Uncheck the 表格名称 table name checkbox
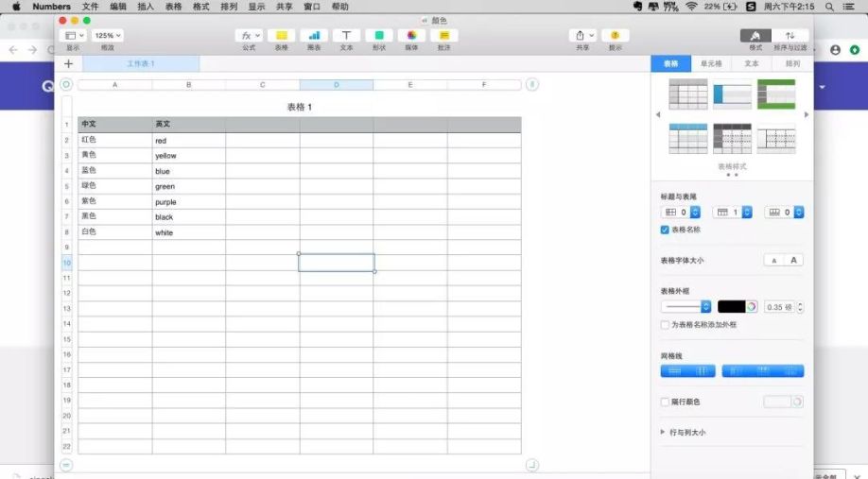868x479 pixels. (665, 230)
